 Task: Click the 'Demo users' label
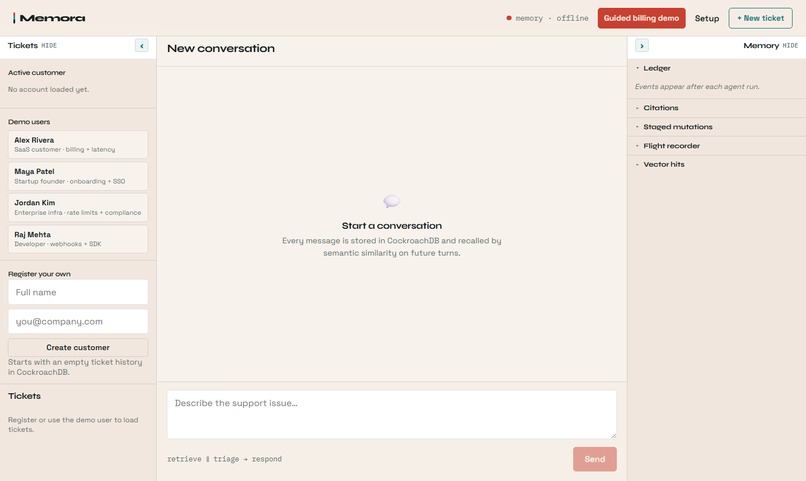click(x=29, y=122)
